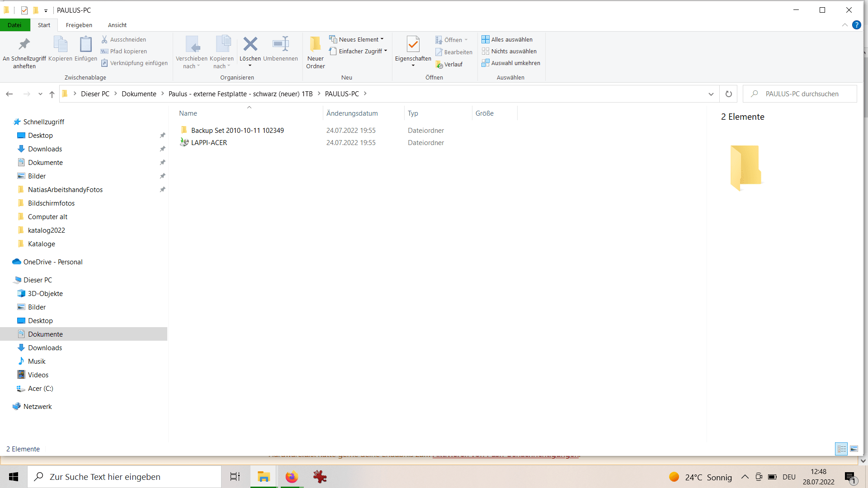Switch to the Ansicht ribbon tab
The image size is (868, 488).
(117, 25)
